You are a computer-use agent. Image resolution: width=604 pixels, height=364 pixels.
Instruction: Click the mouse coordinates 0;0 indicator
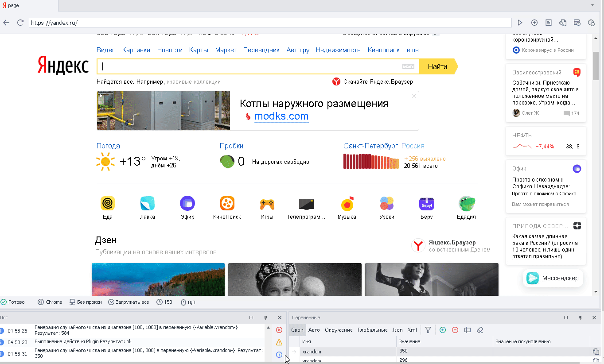tap(188, 302)
